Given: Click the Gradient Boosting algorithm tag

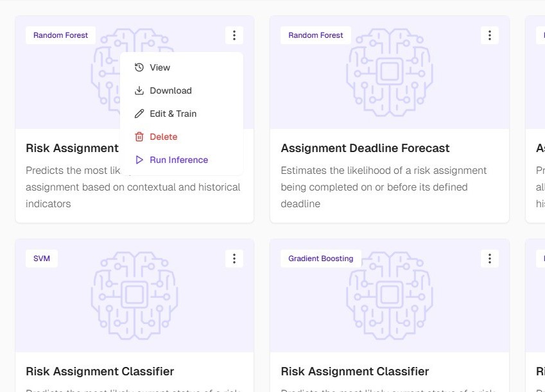Looking at the screenshot, I should (321, 259).
